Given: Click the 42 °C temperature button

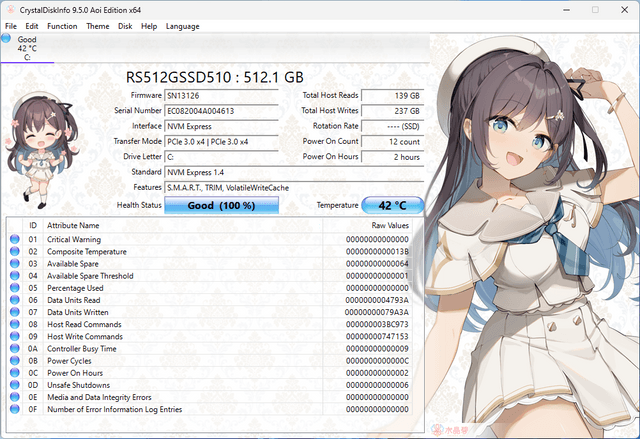Looking at the screenshot, I should 393,205.
